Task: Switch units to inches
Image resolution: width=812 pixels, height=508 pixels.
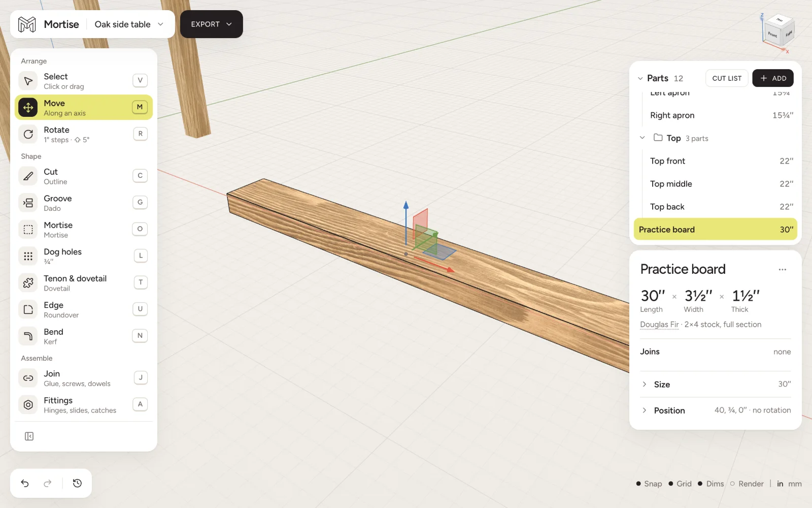Action: 780,484
